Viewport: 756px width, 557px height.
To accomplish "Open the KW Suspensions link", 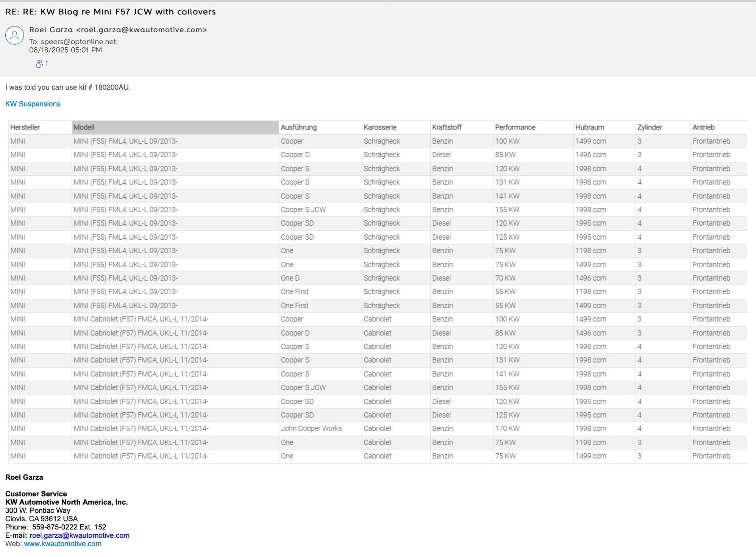I will click(33, 104).
